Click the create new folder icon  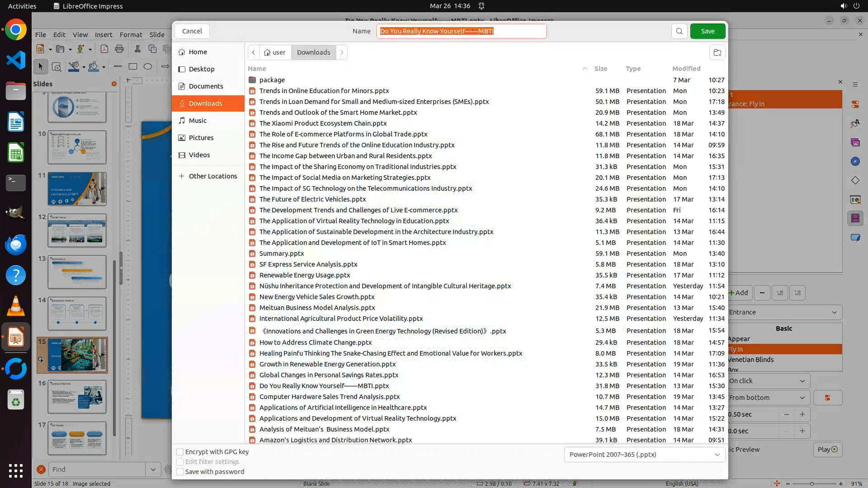point(717,52)
